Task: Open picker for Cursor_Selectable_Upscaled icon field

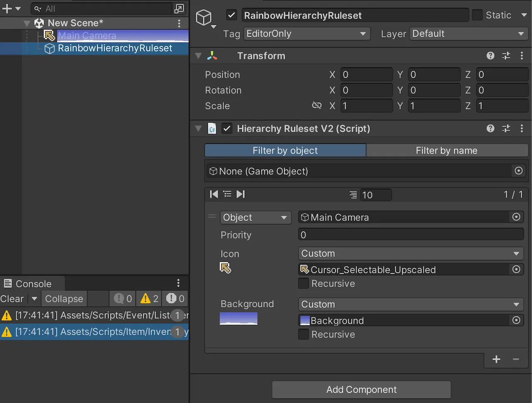Action: [517, 269]
